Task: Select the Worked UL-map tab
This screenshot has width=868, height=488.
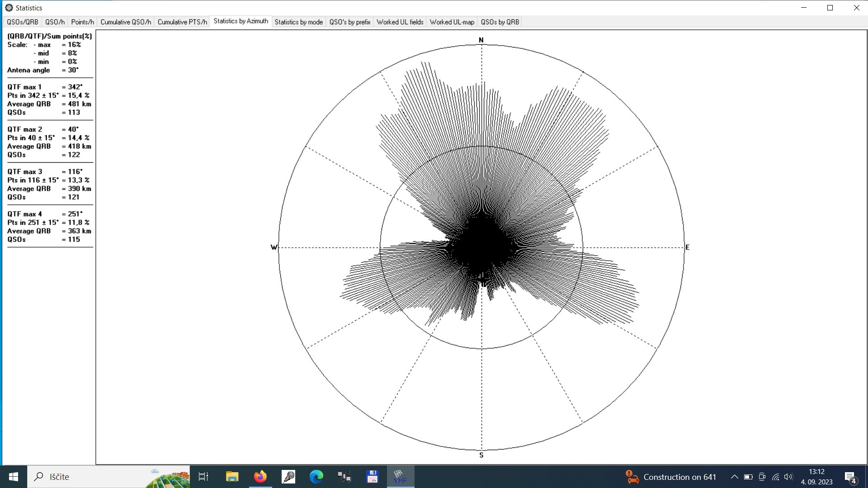Action: tap(452, 22)
